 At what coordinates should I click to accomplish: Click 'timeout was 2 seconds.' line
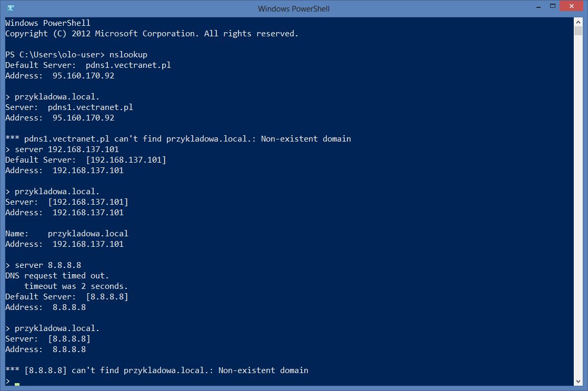76,286
